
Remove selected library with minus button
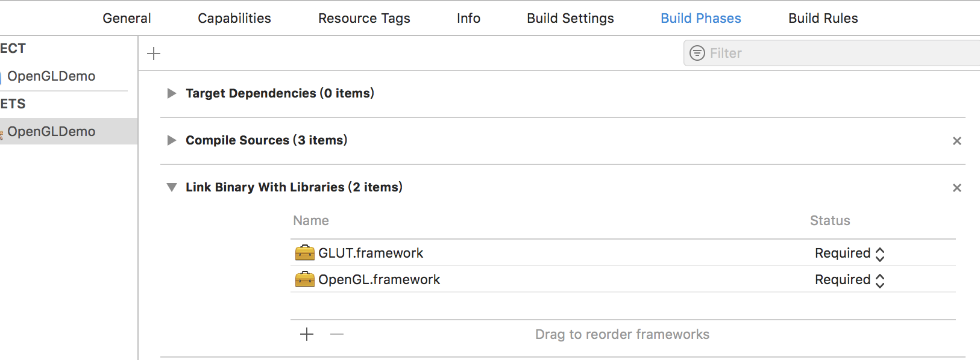click(337, 334)
